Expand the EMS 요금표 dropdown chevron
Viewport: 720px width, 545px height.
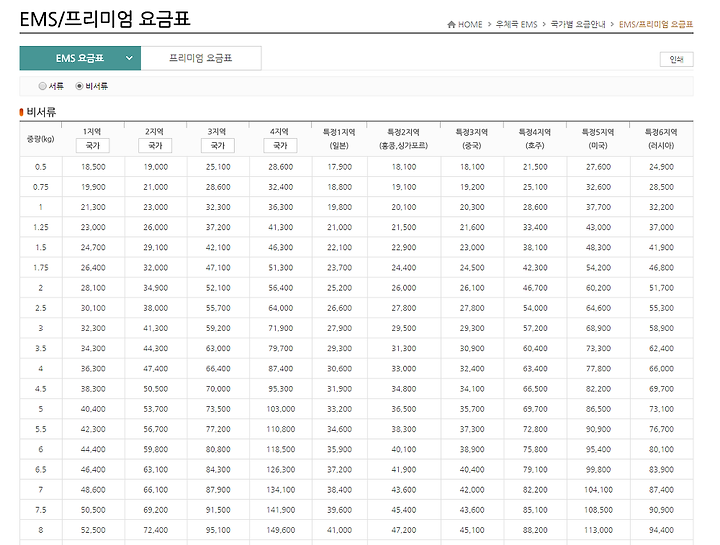pyautogui.click(x=129, y=58)
